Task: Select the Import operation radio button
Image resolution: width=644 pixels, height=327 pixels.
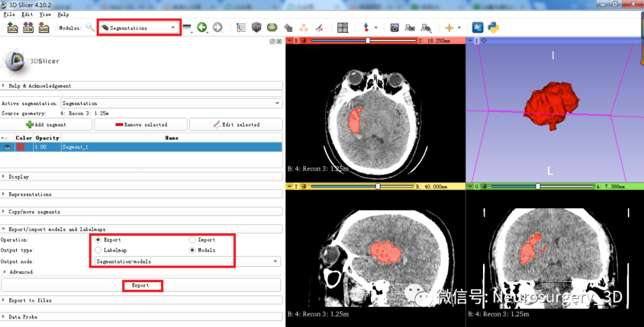Action: [x=192, y=239]
